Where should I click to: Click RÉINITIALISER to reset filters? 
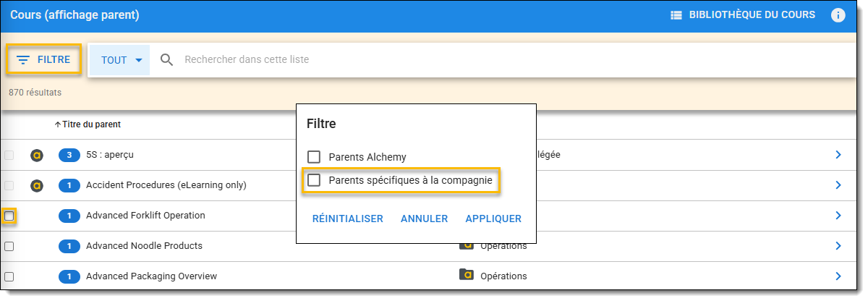coord(348,219)
